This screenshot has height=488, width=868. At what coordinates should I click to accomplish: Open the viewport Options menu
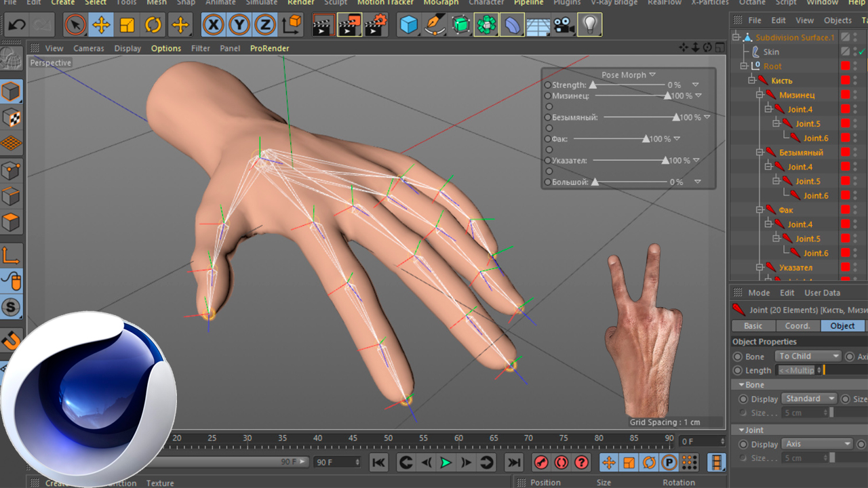pos(166,48)
